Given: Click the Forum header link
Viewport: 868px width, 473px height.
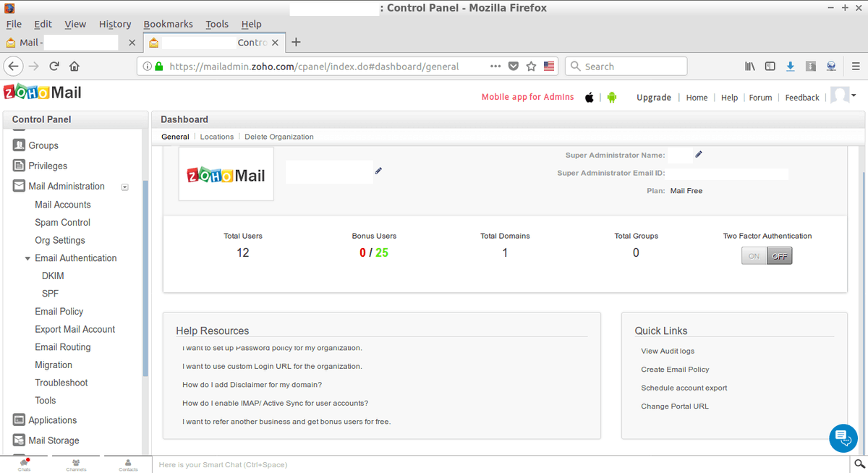Looking at the screenshot, I should coord(760,98).
